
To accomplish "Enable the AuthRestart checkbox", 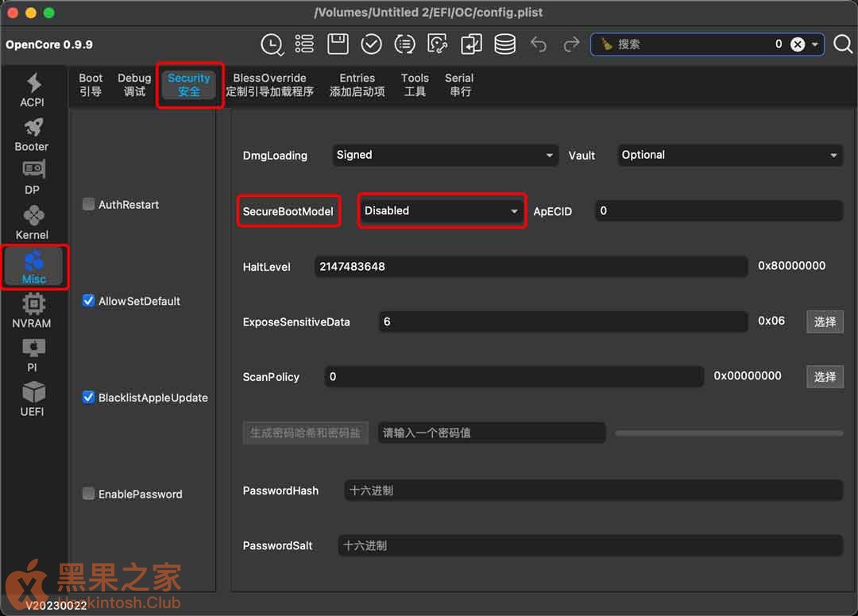I will (88, 205).
